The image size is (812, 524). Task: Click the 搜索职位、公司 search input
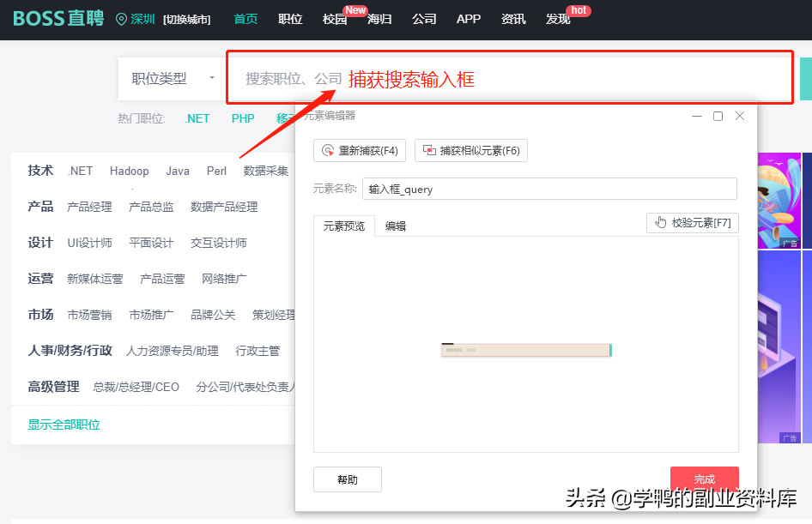click(510, 79)
